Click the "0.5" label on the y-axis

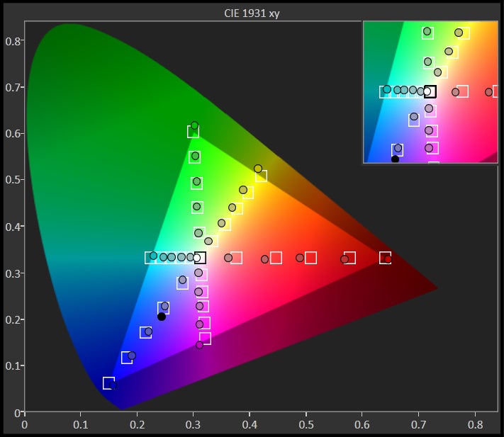13,180
